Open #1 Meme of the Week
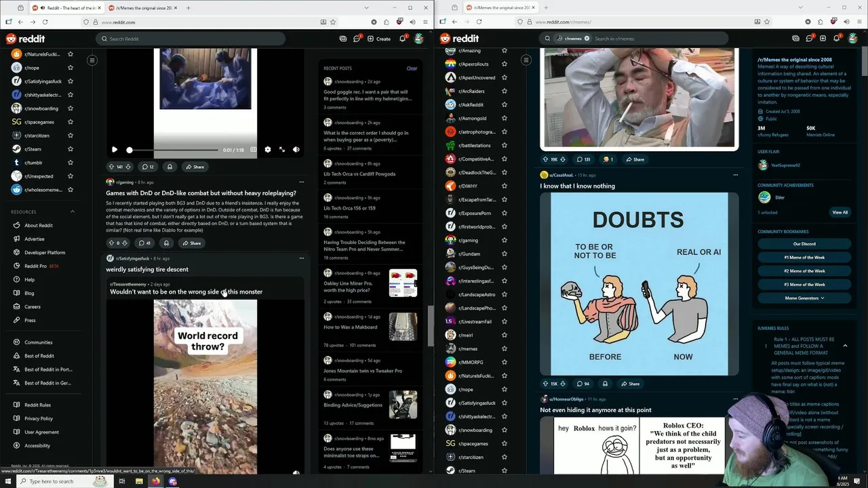The width and height of the screenshot is (868, 488). tap(804, 258)
